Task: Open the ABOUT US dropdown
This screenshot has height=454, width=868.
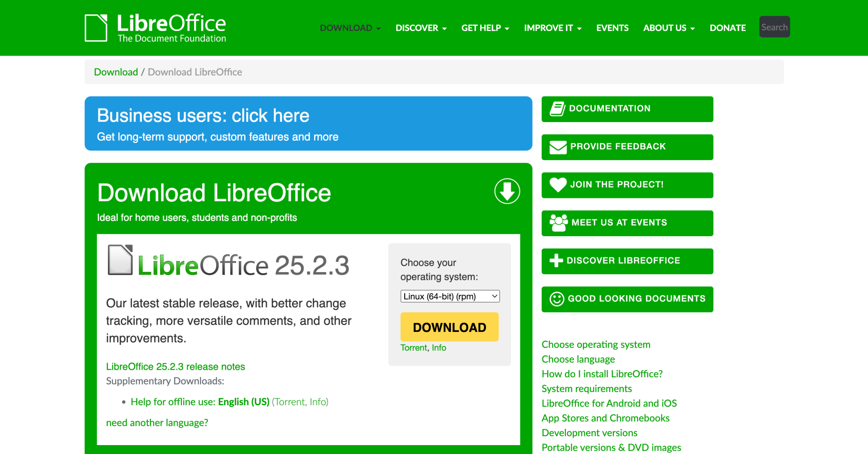Action: [668, 28]
